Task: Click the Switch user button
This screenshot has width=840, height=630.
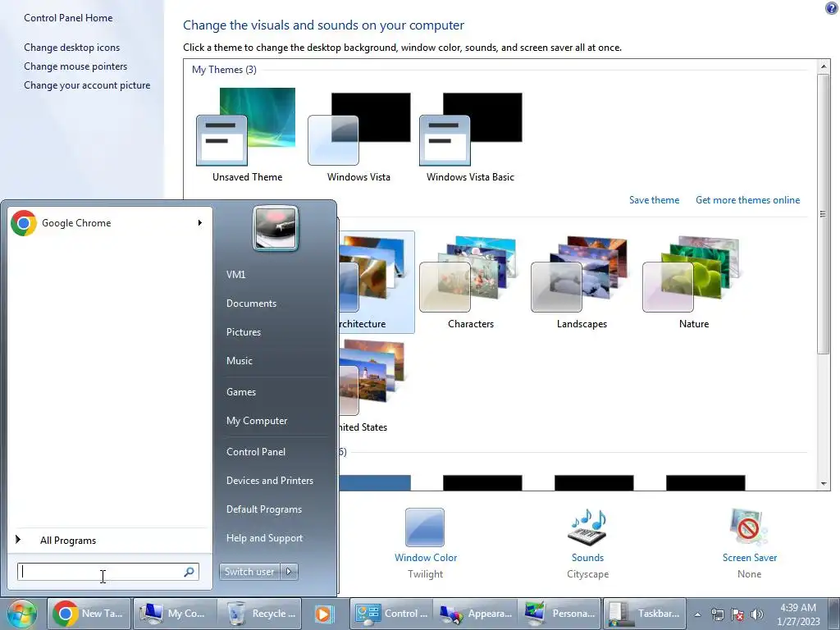Action: (x=249, y=572)
